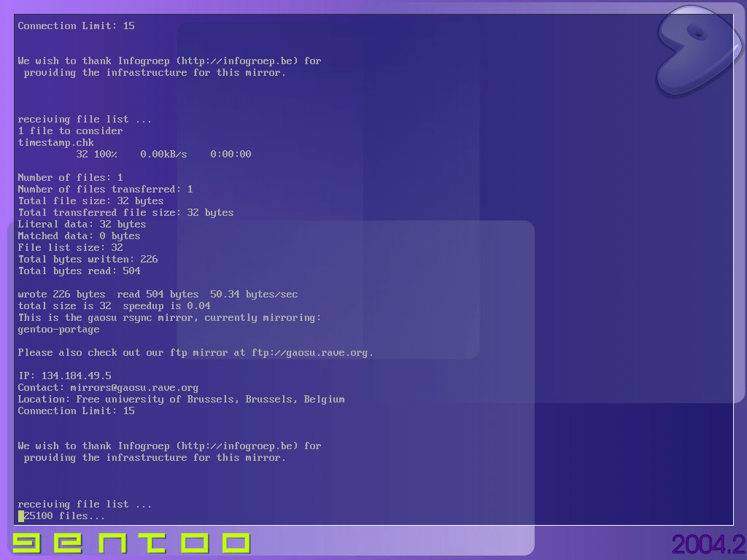
Task: Select the 'Number of files: 1' line
Action: tap(70, 178)
